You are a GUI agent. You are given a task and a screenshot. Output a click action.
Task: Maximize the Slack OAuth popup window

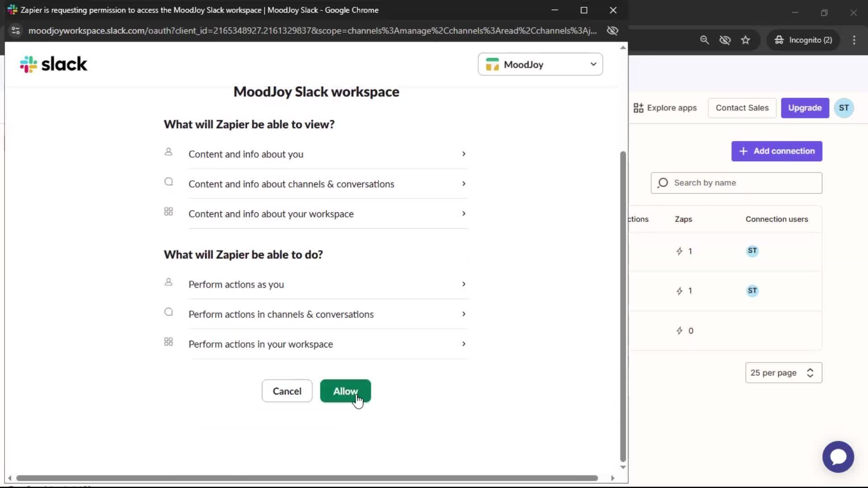(584, 10)
